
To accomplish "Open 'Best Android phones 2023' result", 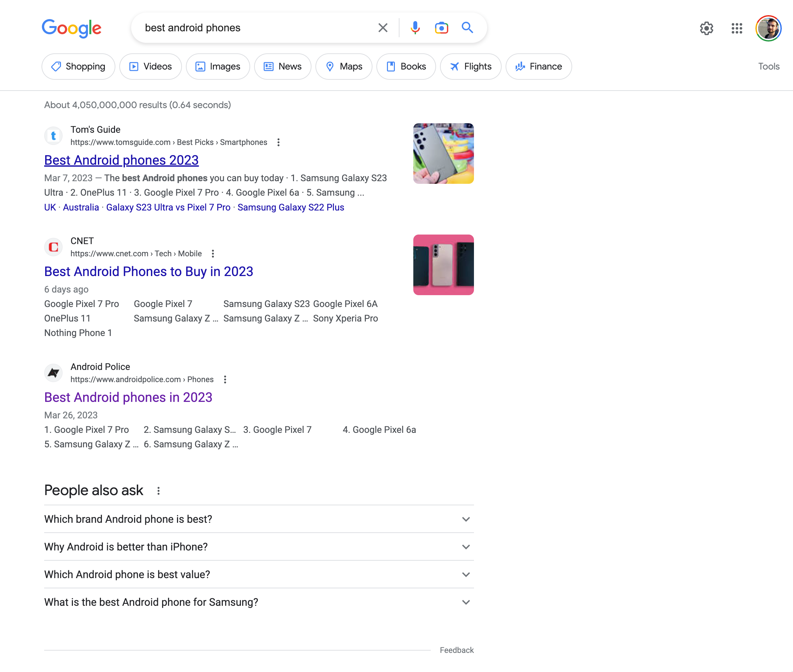I will pos(121,160).
